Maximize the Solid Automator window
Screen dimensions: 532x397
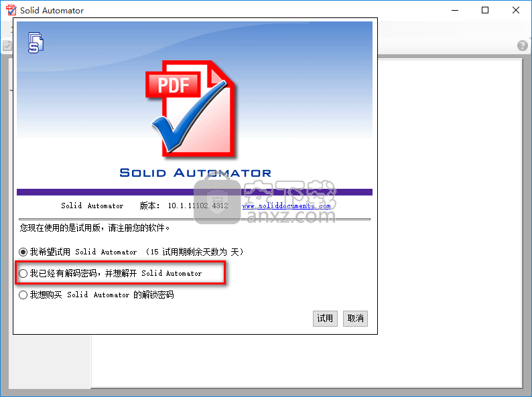tap(485, 10)
